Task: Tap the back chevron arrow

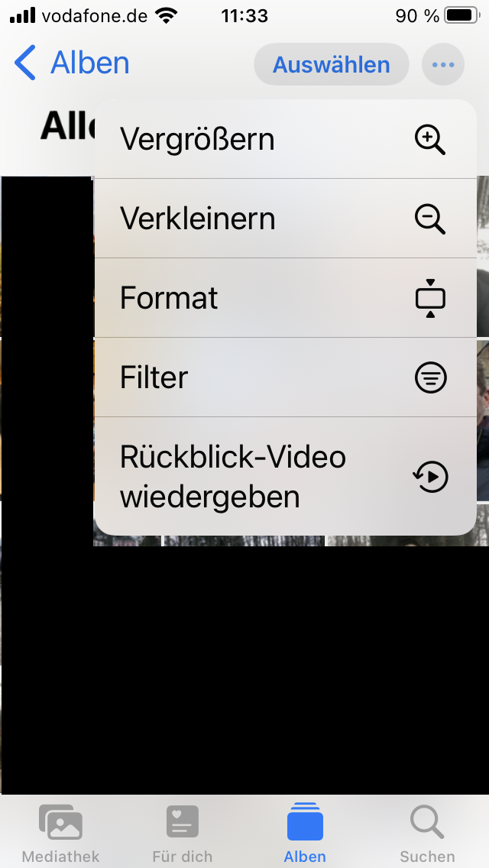Action: click(x=25, y=63)
